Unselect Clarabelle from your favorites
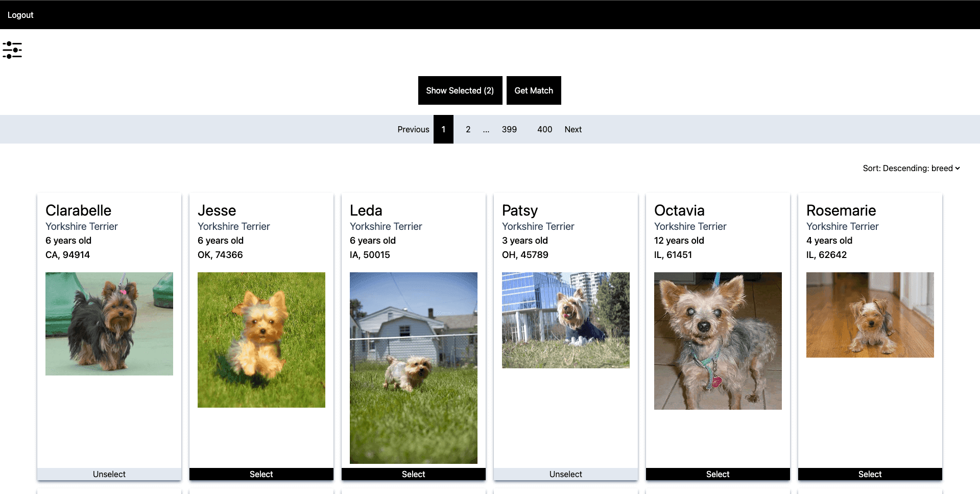This screenshot has height=494, width=980. 109,474
